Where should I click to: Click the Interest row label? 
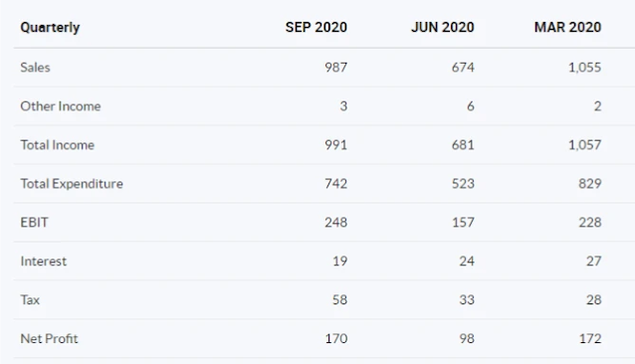point(44,261)
